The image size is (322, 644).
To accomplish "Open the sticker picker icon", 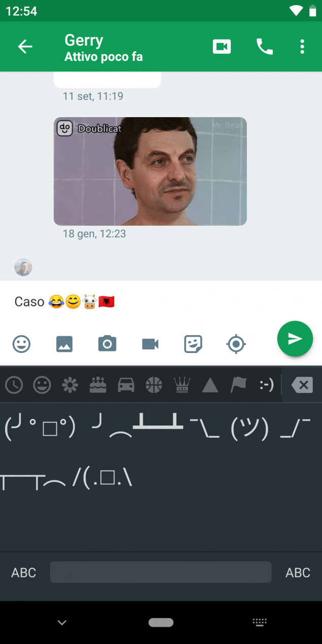I will click(193, 344).
